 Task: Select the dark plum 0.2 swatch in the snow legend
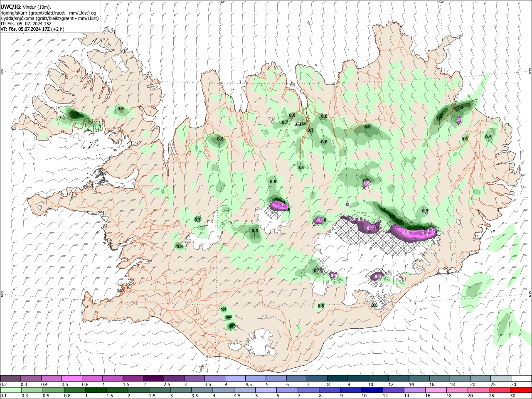coord(10,379)
